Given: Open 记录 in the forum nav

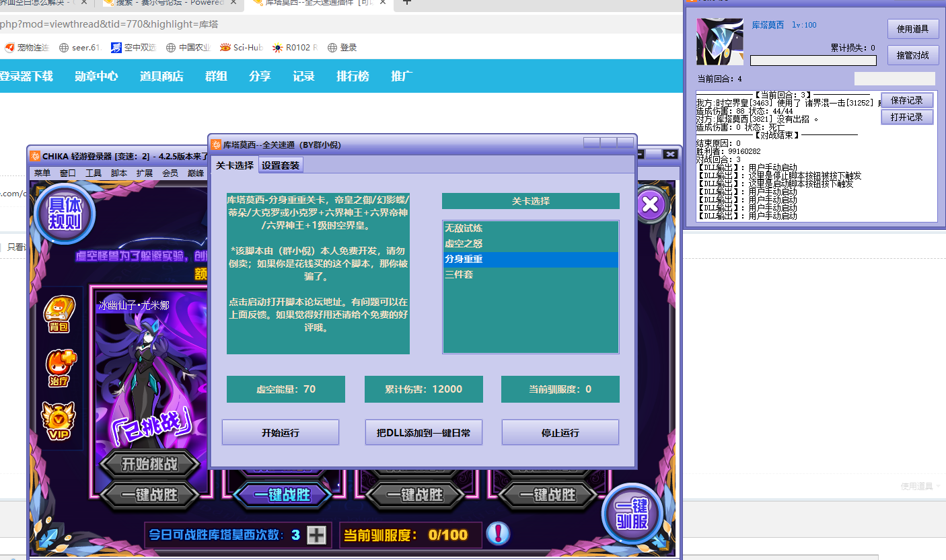Looking at the screenshot, I should (x=303, y=76).
